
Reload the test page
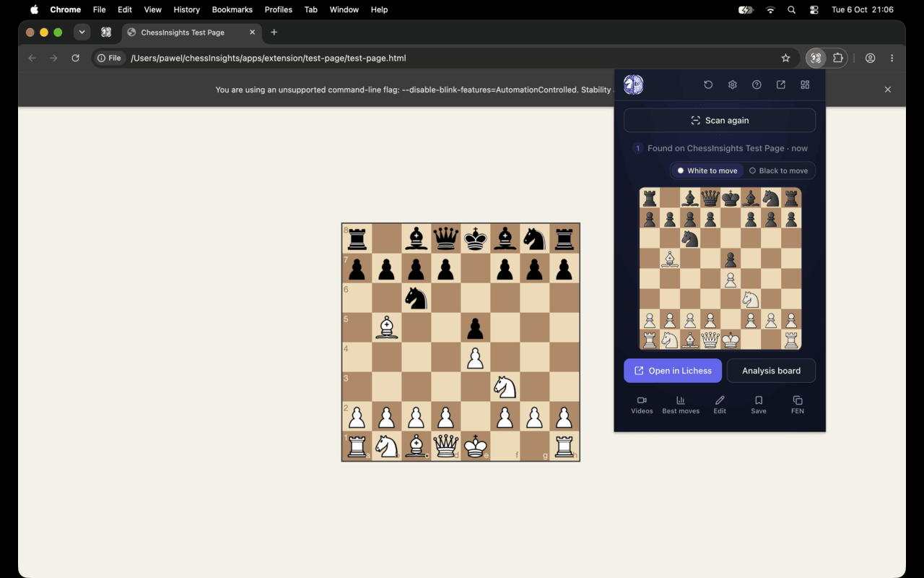click(x=75, y=58)
